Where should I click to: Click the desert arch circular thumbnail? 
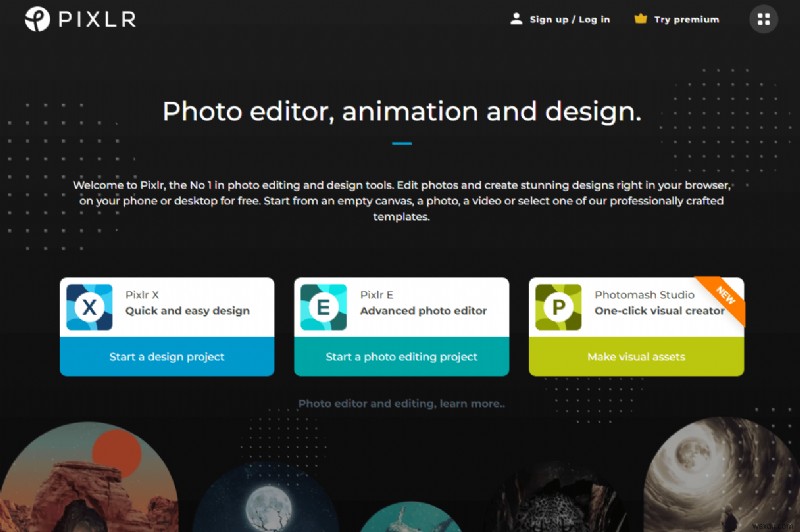pos(87,479)
